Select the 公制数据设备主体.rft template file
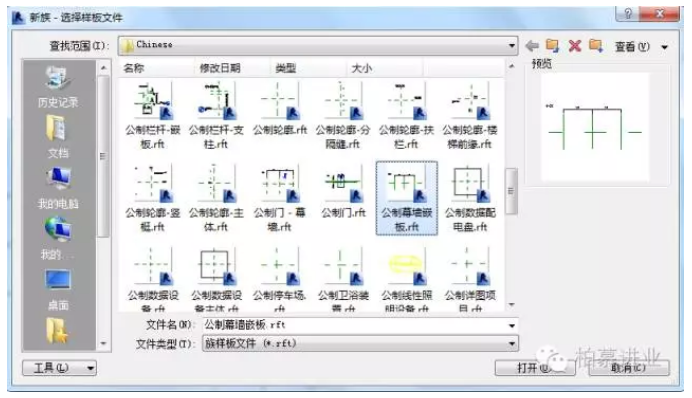Viewport: 692px width, 398px height. coord(216,279)
